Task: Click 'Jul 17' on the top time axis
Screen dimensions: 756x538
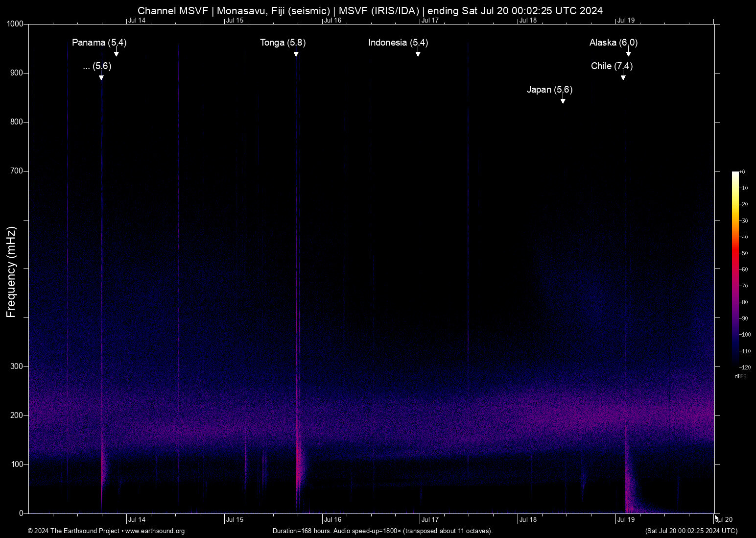Action: tap(430, 20)
